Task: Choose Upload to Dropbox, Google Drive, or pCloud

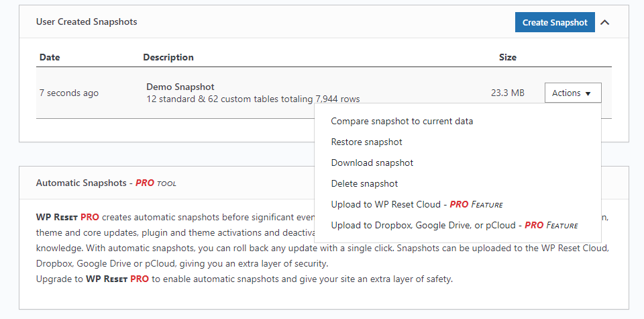Action: pyautogui.click(x=454, y=225)
